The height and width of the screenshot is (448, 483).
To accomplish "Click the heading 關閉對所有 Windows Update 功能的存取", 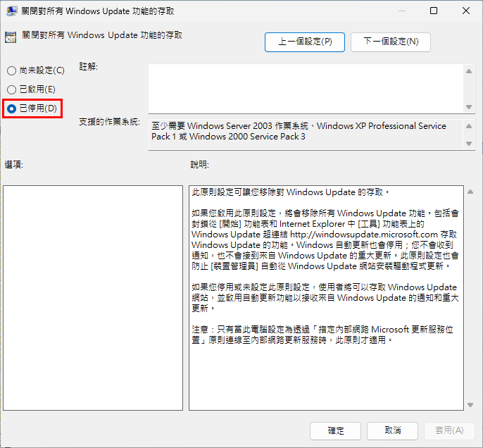I will 102,35.
